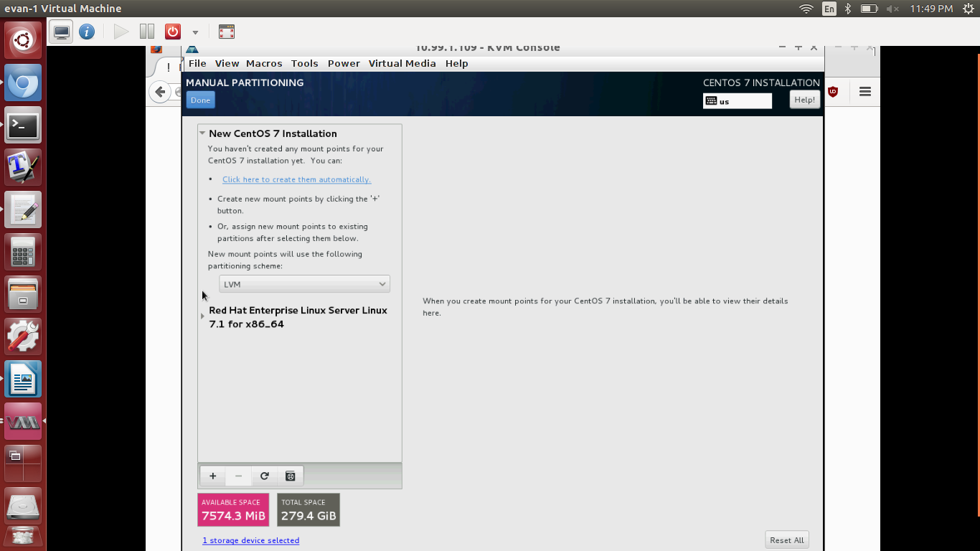Viewport: 980px width, 551px height.
Task: Click the us keyboard layout field
Action: point(738,101)
